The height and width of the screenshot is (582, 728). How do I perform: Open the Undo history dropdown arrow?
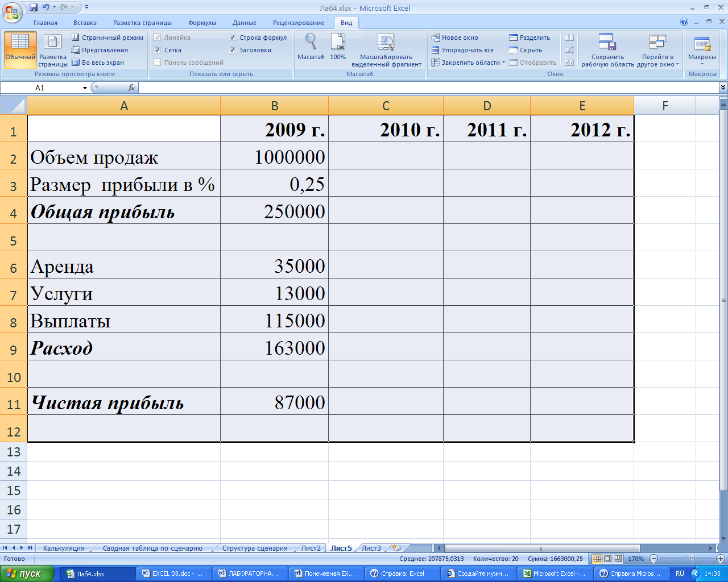coord(54,8)
